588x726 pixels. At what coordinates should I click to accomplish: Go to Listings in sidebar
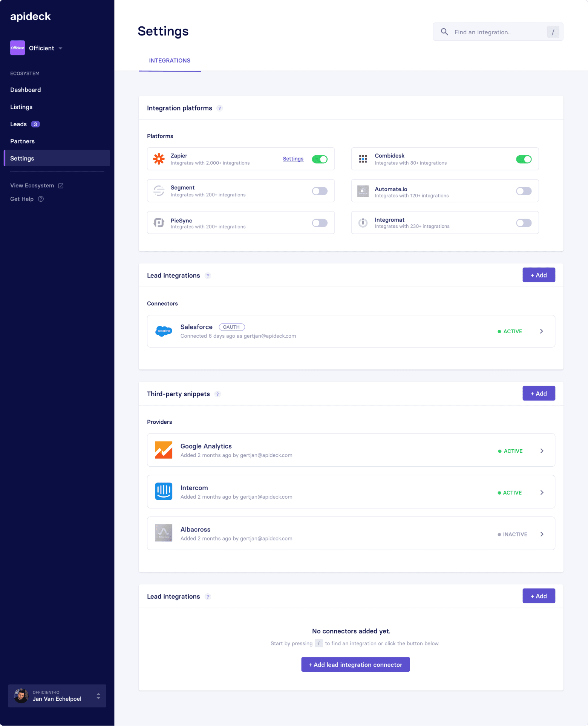(x=21, y=107)
